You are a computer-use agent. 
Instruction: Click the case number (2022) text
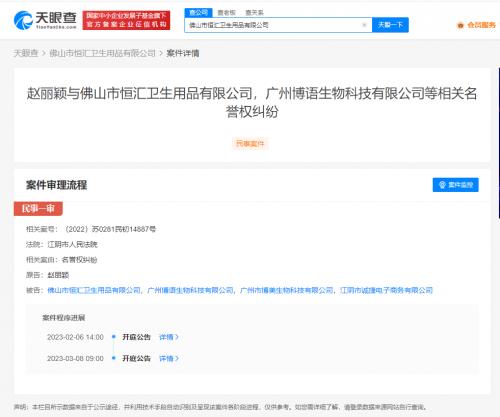pyautogui.click(x=110, y=229)
